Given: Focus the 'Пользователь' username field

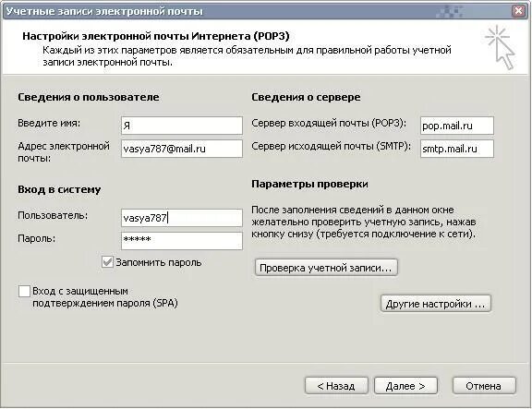Looking at the screenshot, I should pos(182,218).
